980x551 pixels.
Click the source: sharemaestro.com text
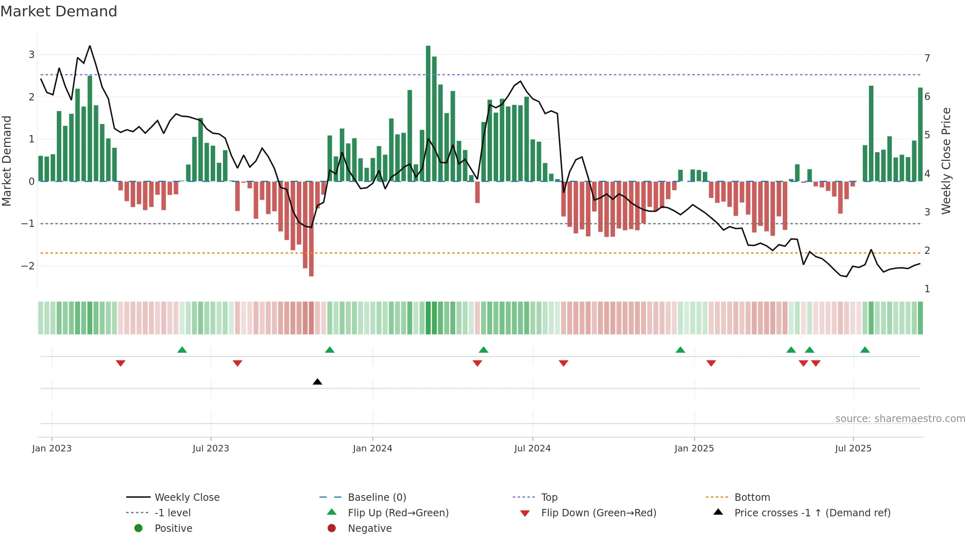point(900,419)
